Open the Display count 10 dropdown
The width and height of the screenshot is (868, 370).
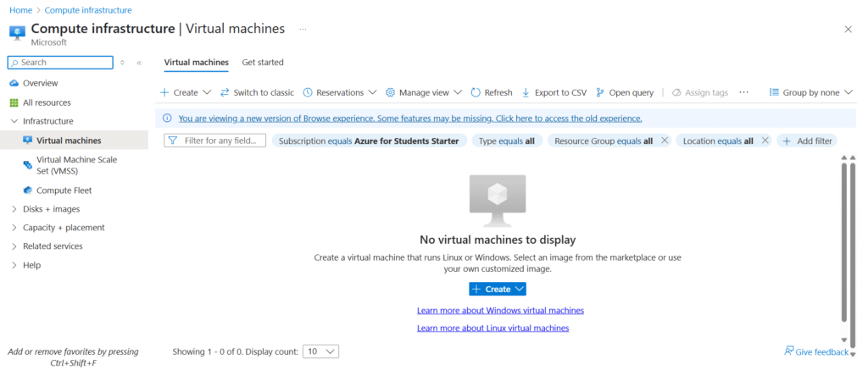point(321,351)
